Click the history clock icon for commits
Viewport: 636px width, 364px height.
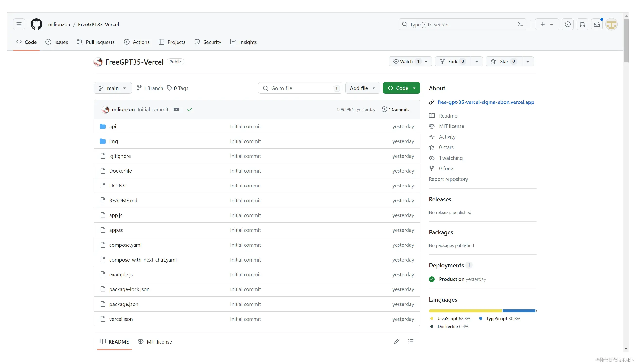(384, 109)
